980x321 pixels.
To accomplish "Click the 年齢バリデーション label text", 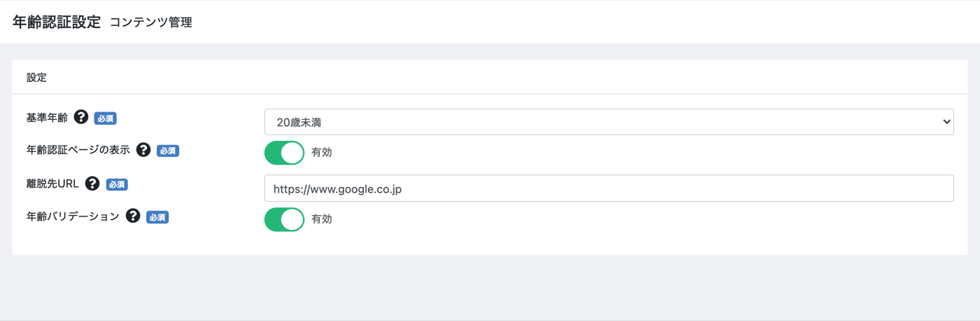I will pyautogui.click(x=73, y=217).
